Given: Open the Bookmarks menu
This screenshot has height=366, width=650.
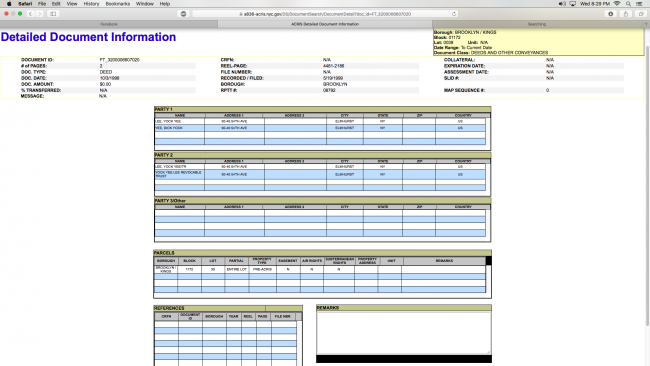Looking at the screenshot, I should (x=118, y=4).
